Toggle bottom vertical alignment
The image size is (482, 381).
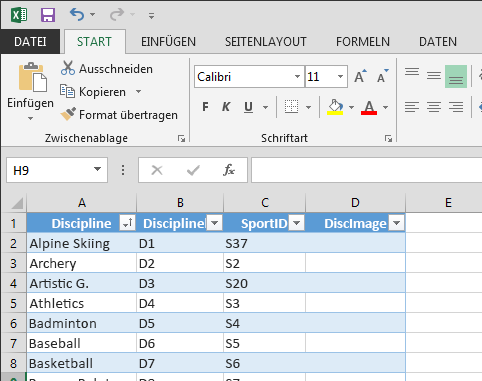456,76
